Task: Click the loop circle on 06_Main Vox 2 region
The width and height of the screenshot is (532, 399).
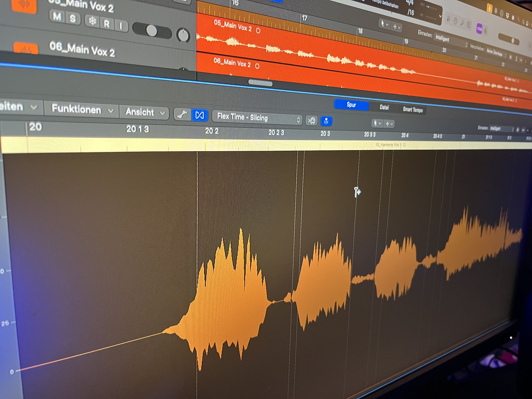Action: (x=257, y=66)
